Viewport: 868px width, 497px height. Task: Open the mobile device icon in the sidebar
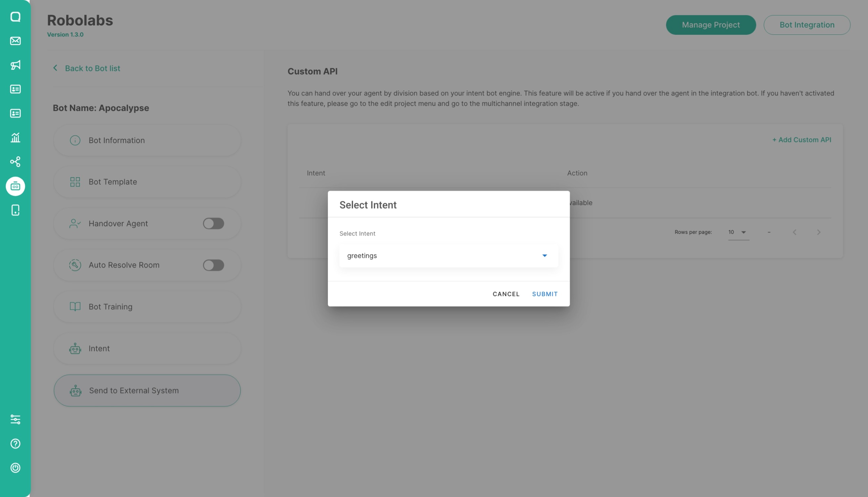tap(15, 210)
